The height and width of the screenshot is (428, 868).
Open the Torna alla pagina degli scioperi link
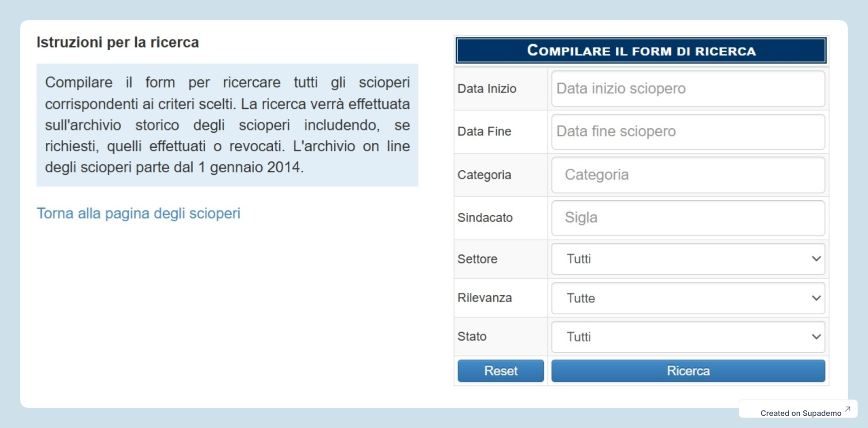[138, 213]
